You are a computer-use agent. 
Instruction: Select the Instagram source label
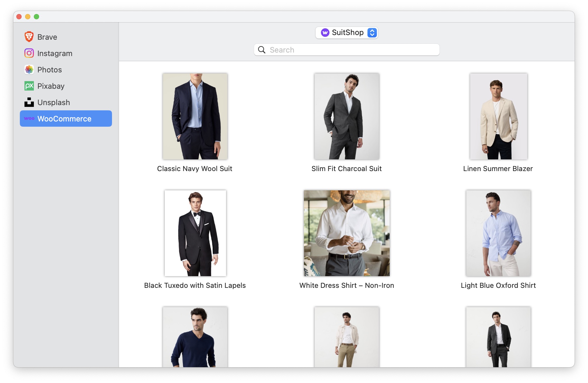[55, 53]
